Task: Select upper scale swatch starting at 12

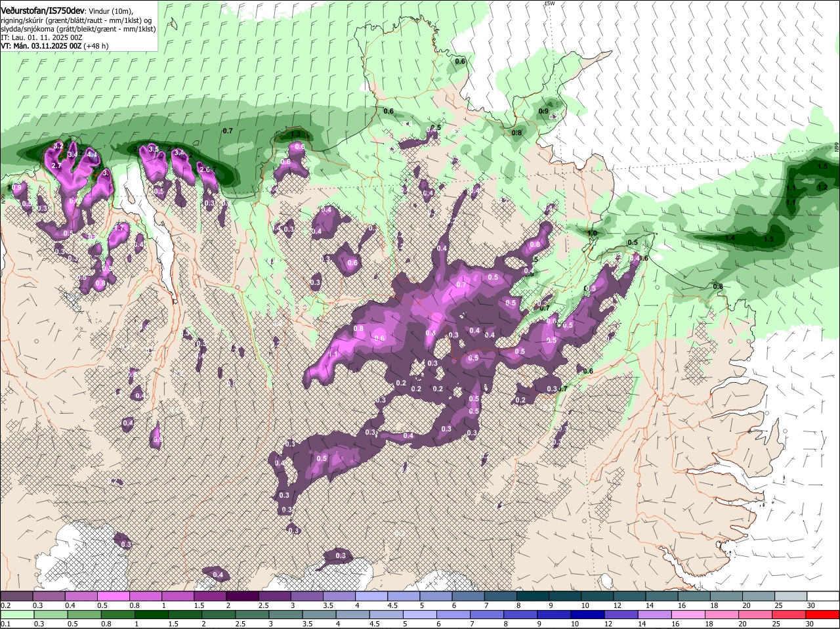Action: tap(630, 596)
